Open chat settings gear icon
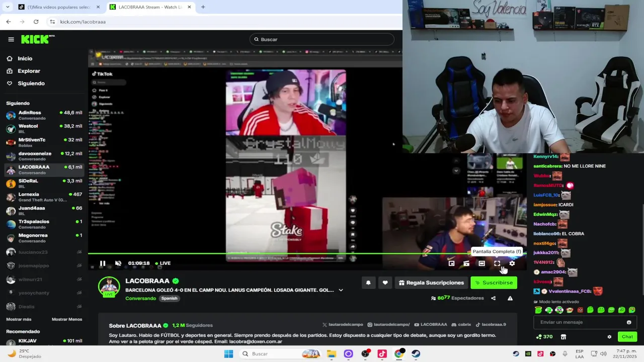The image size is (644, 362). (x=609, y=337)
